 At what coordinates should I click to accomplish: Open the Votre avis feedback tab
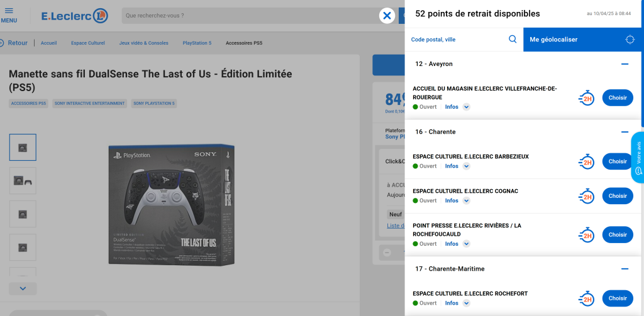(x=638, y=158)
